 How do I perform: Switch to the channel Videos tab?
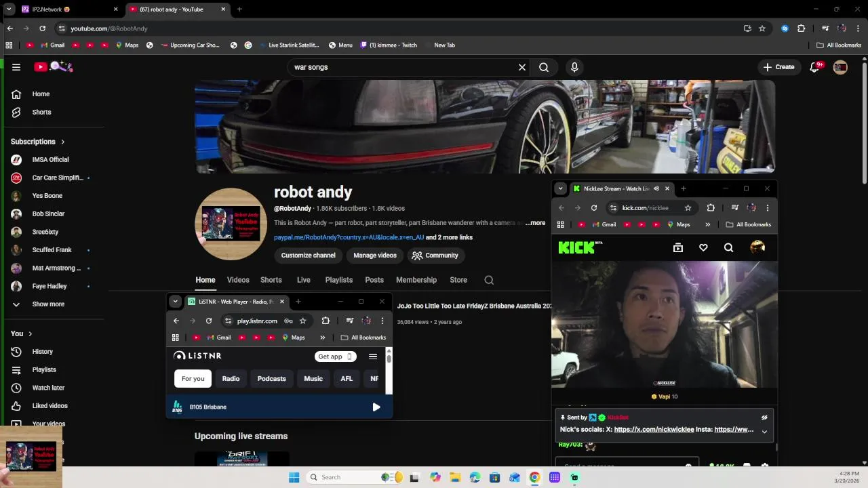pyautogui.click(x=238, y=280)
